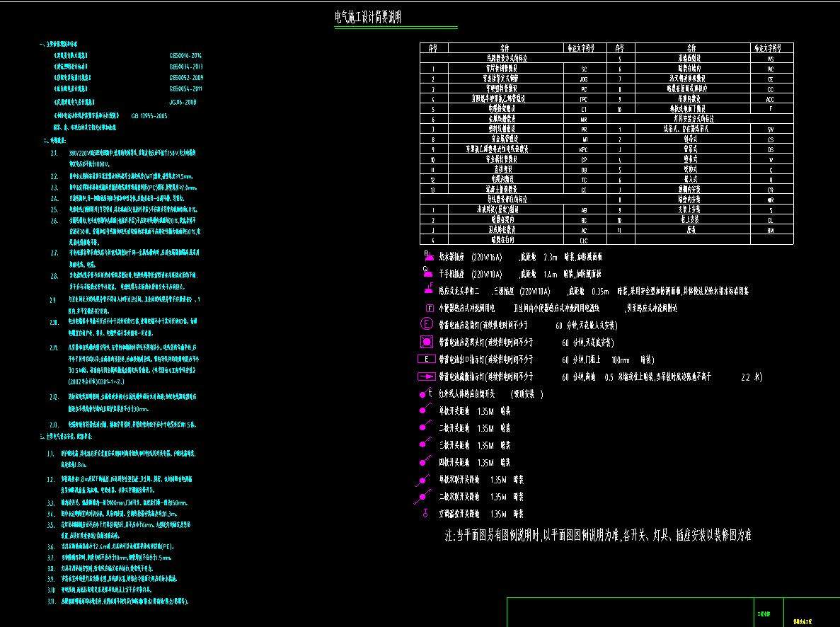The image size is (840, 627).
Task: Select the KPC code cell in the table
Action: (x=584, y=150)
